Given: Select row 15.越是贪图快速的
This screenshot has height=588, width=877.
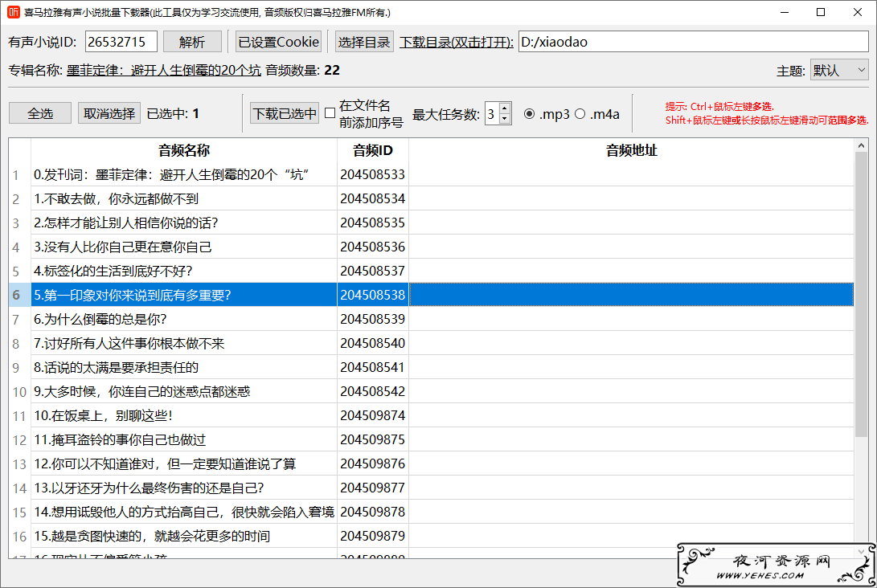Looking at the screenshot, I should pyautogui.click(x=184, y=536).
